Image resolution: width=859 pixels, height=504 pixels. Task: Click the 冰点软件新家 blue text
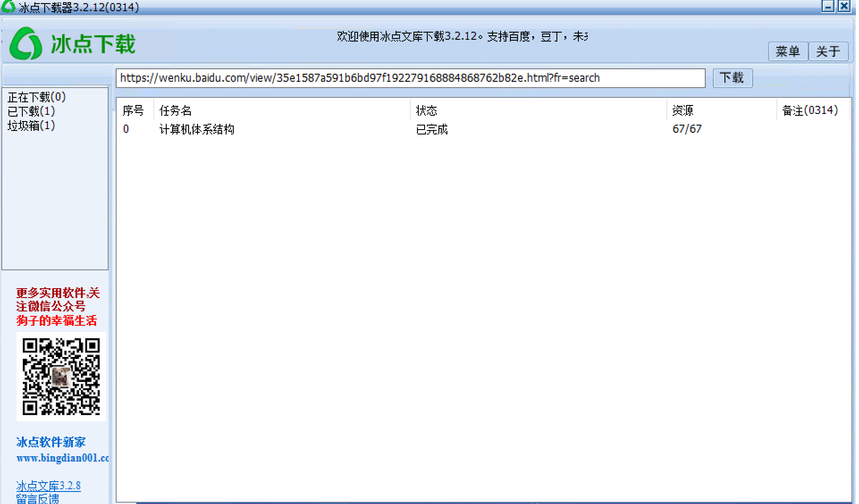click(x=51, y=442)
